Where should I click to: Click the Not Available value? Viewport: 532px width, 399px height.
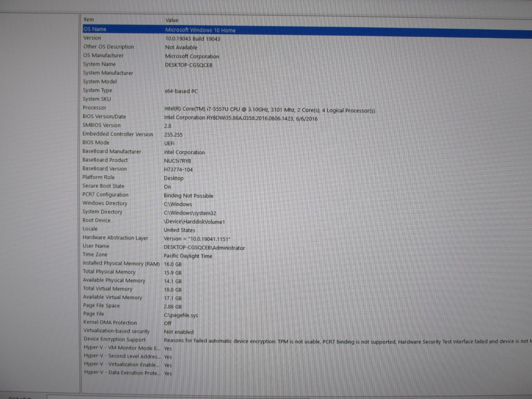click(x=181, y=47)
